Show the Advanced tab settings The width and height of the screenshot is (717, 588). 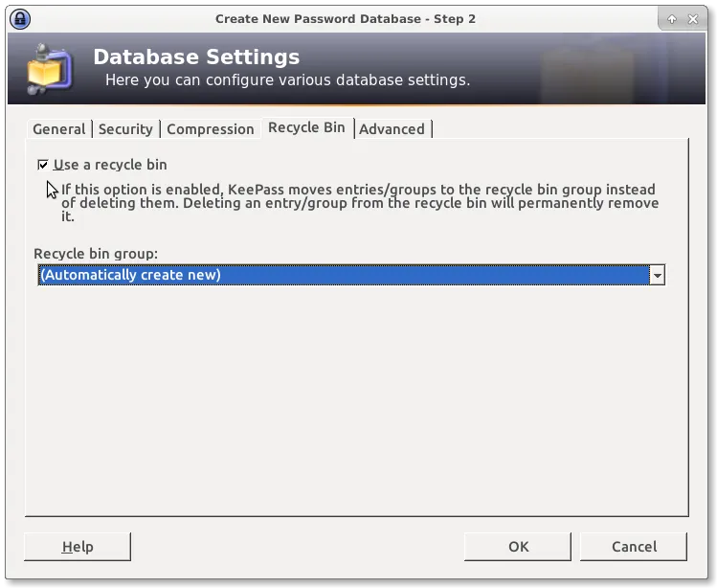(392, 129)
